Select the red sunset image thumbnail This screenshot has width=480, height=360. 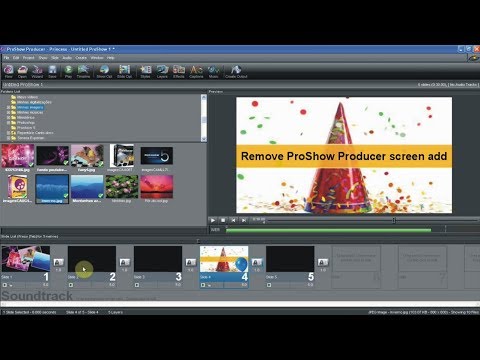point(157,187)
